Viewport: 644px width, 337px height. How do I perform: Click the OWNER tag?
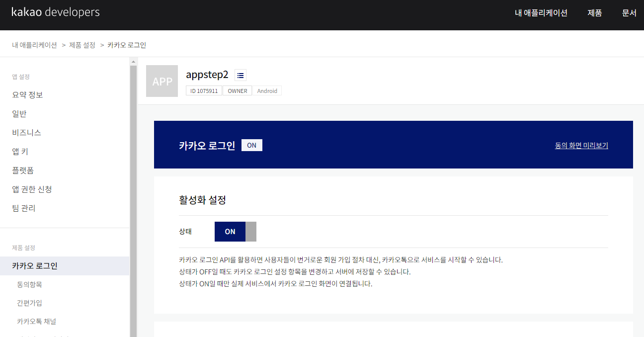pos(238,90)
